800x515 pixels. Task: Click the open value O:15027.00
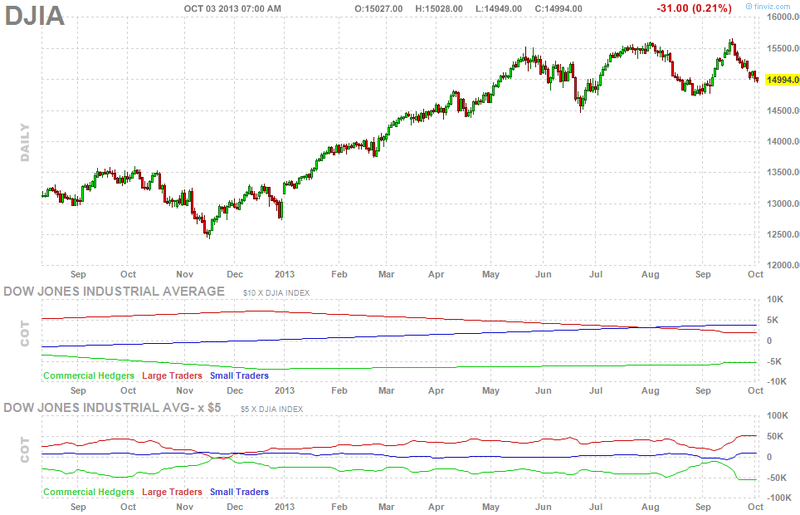click(379, 9)
